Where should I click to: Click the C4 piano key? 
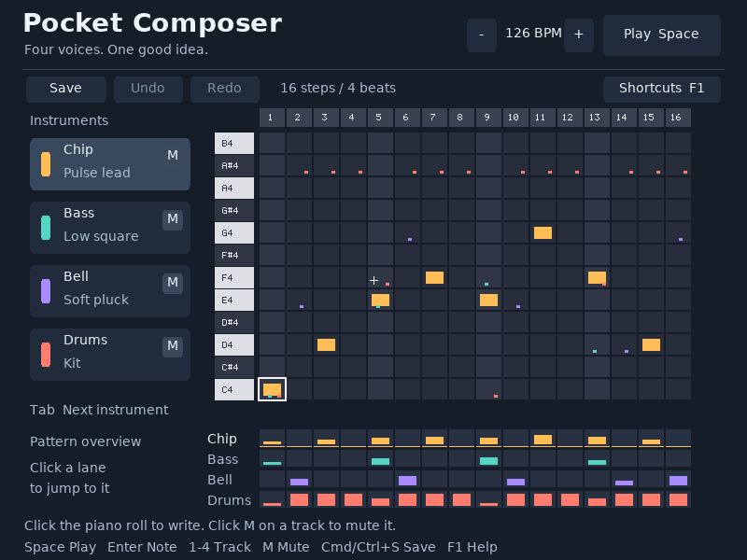point(234,389)
